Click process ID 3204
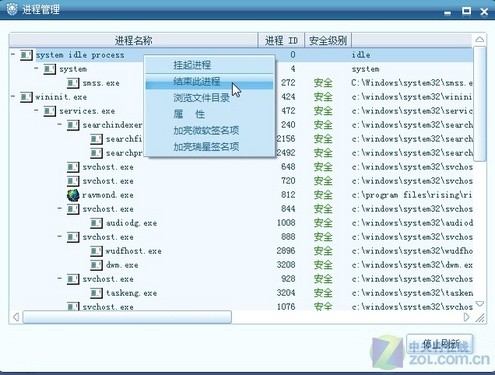 [x=286, y=293]
